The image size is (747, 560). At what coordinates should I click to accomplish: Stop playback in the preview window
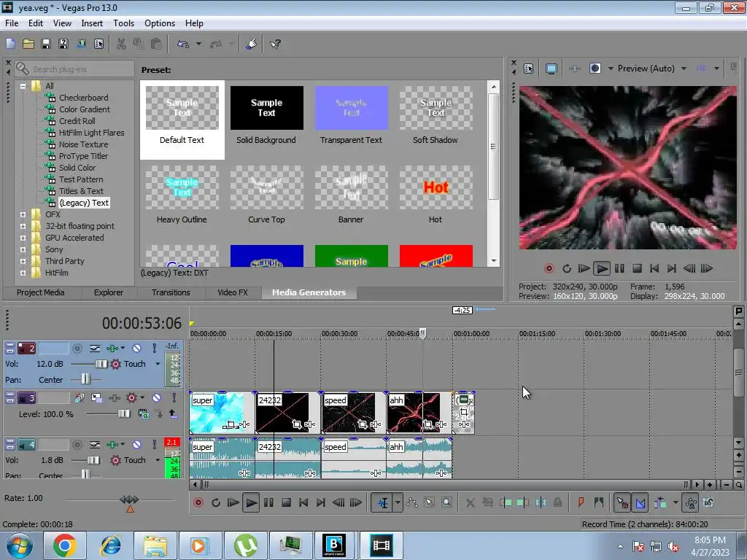[x=637, y=268]
